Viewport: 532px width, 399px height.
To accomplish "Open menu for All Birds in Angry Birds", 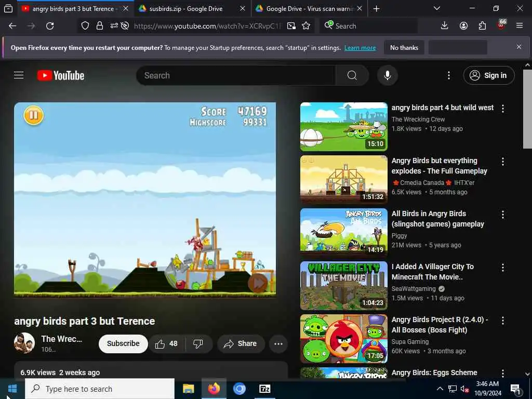I will pos(503,215).
